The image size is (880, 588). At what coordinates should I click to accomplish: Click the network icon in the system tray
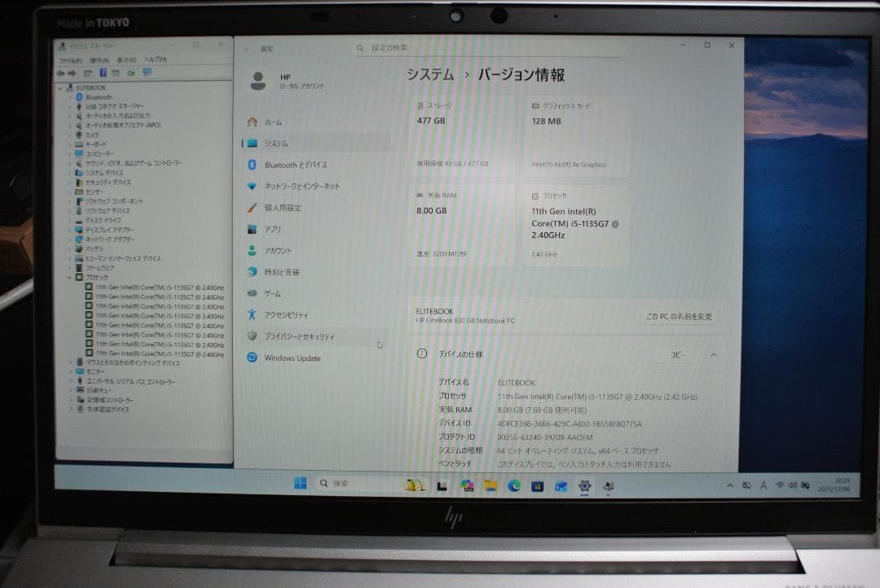pos(778,485)
